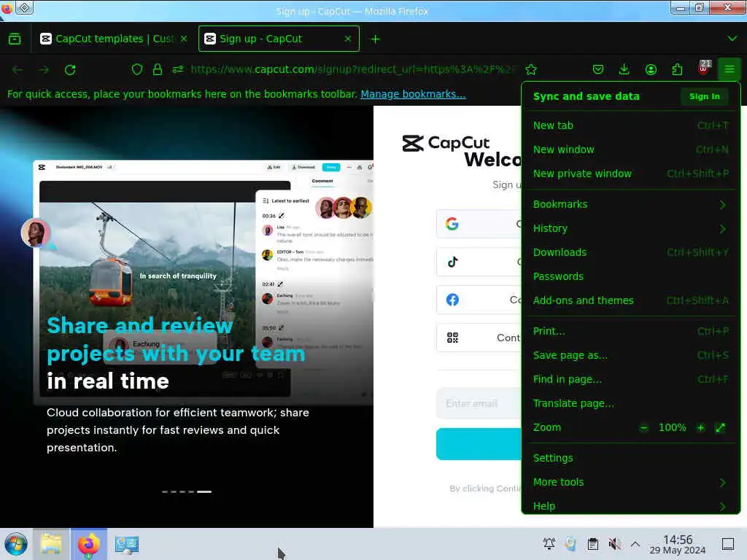Screen dimensions: 747x560
Task: Open the Firefox account icon
Action: (x=651, y=69)
